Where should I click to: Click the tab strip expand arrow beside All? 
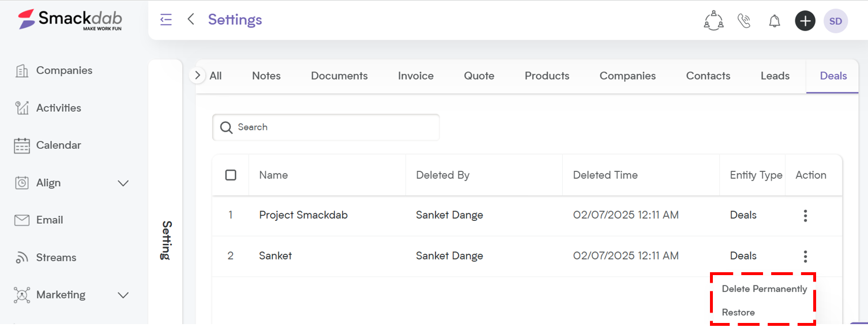pyautogui.click(x=198, y=76)
